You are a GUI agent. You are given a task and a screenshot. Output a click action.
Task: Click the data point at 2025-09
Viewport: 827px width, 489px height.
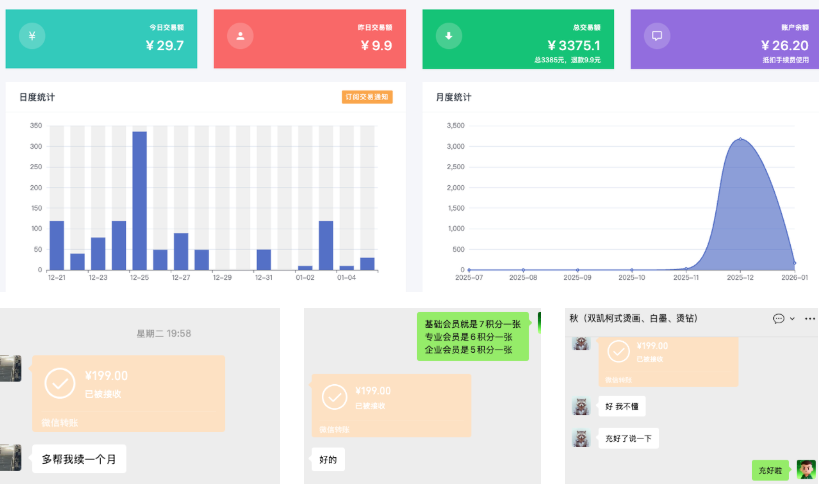click(578, 270)
